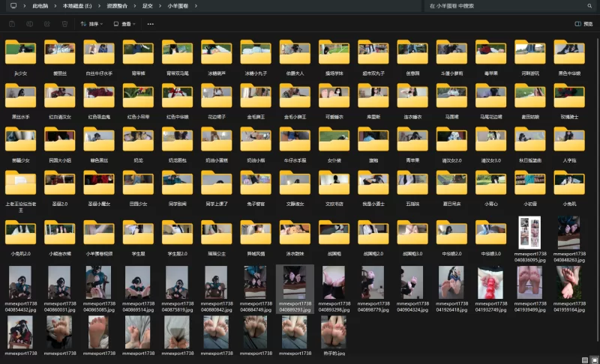Click the 小羊蛋卷 breadcrumb segment
The width and height of the screenshot is (600, 364).
178,6
